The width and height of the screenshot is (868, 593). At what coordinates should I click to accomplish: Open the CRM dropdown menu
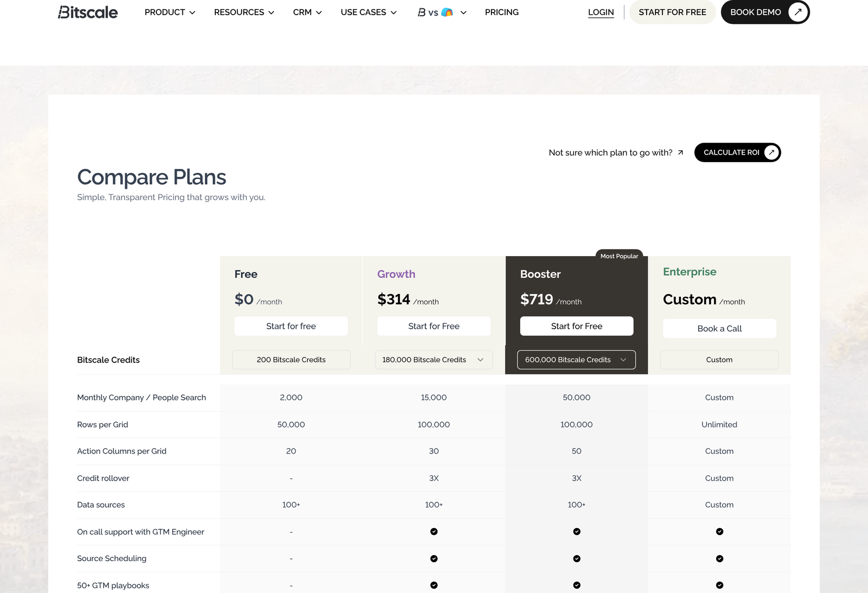pos(308,12)
